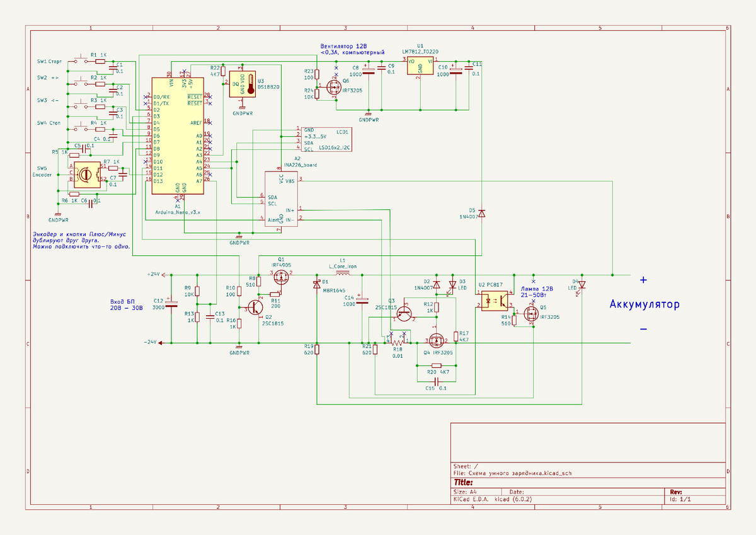The image size is (756, 535).
Task: Select the AREF pin label
Action: 197,123
